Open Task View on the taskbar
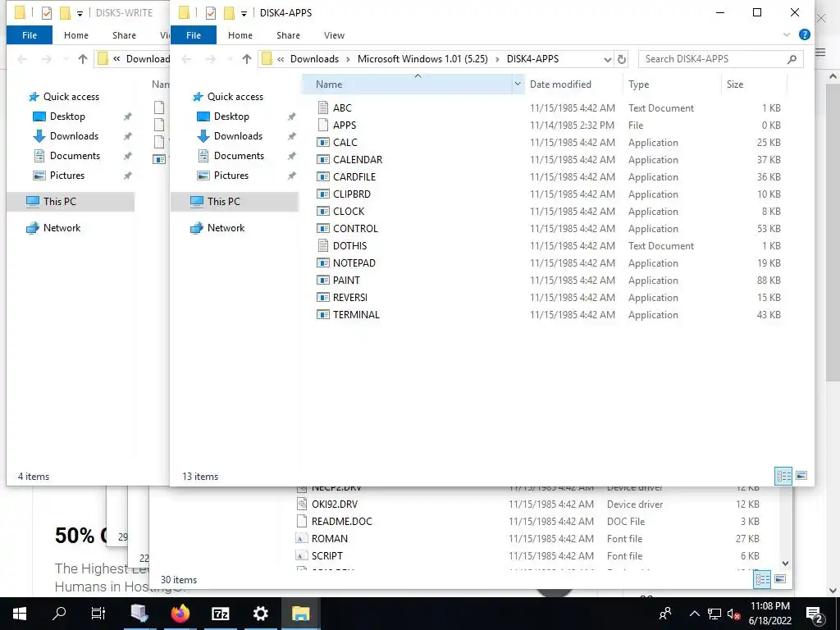840x630 pixels. pyautogui.click(x=98, y=614)
